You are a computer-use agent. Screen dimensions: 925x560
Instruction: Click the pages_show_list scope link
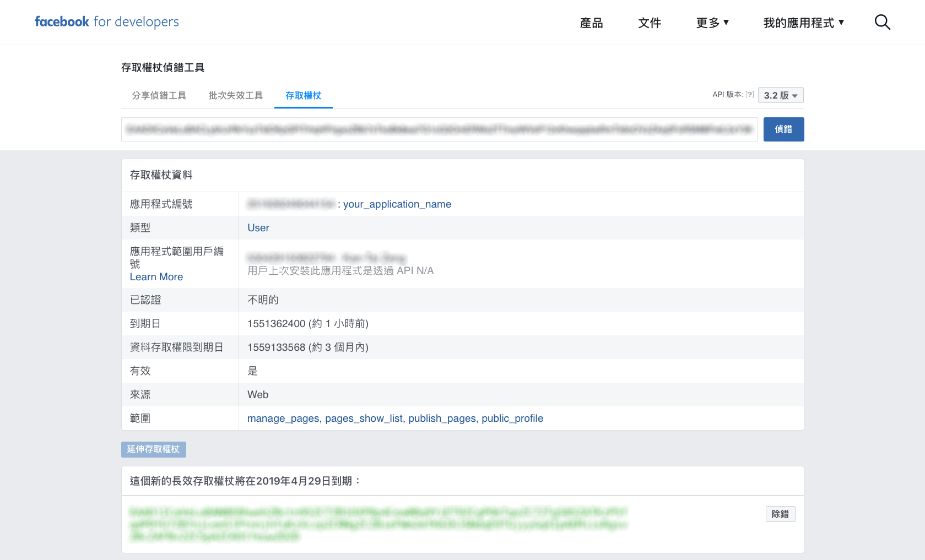(364, 418)
